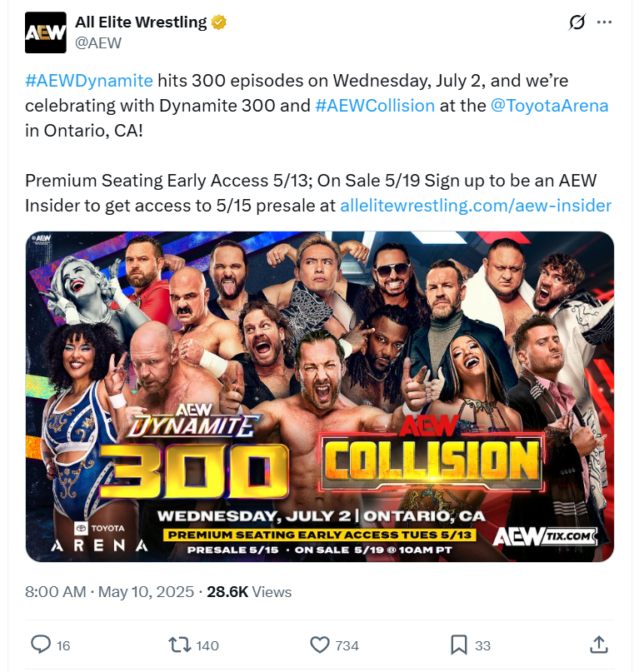Repost this tweet using the retweet icon
The height and width of the screenshot is (672, 639).
click(x=179, y=645)
